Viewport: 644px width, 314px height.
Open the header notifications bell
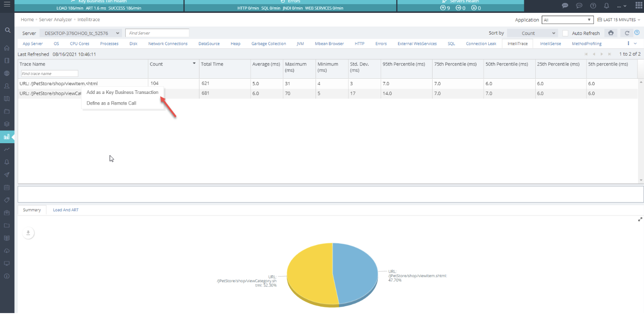tap(607, 6)
